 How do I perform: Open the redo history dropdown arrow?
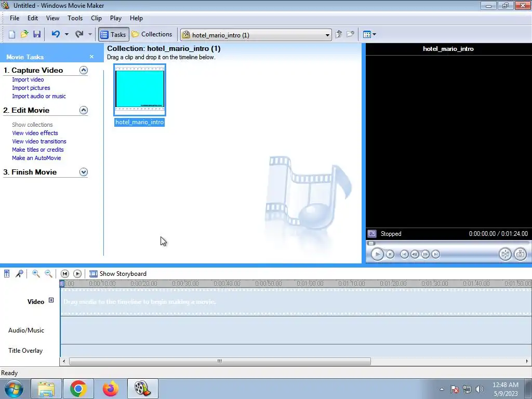(90, 34)
